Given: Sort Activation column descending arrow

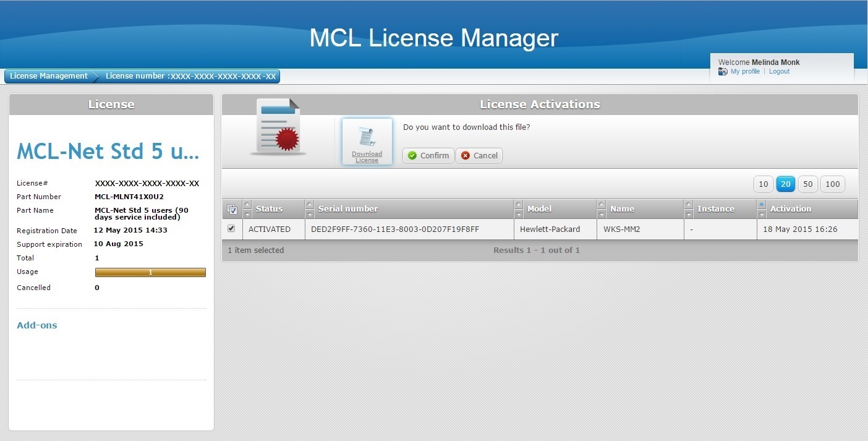Looking at the screenshot, I should click(x=762, y=214).
